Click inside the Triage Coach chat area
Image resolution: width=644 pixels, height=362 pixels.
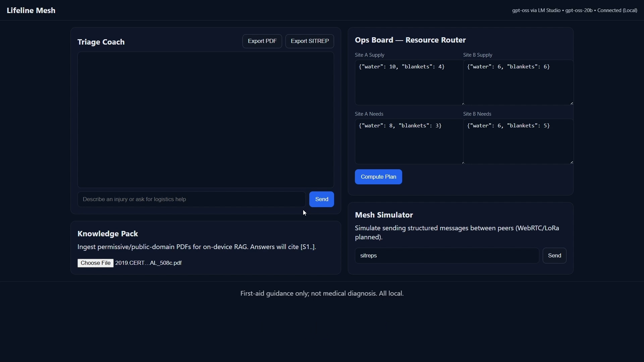coord(205,120)
